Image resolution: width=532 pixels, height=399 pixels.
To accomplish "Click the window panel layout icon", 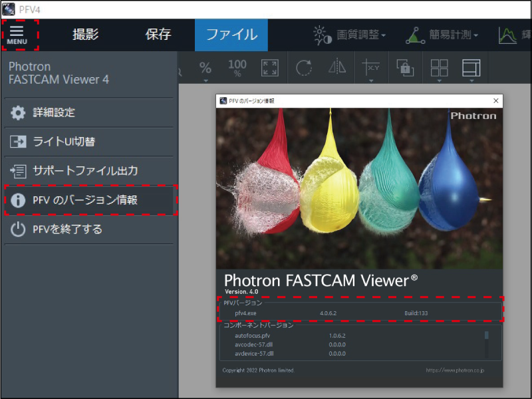I will [471, 68].
